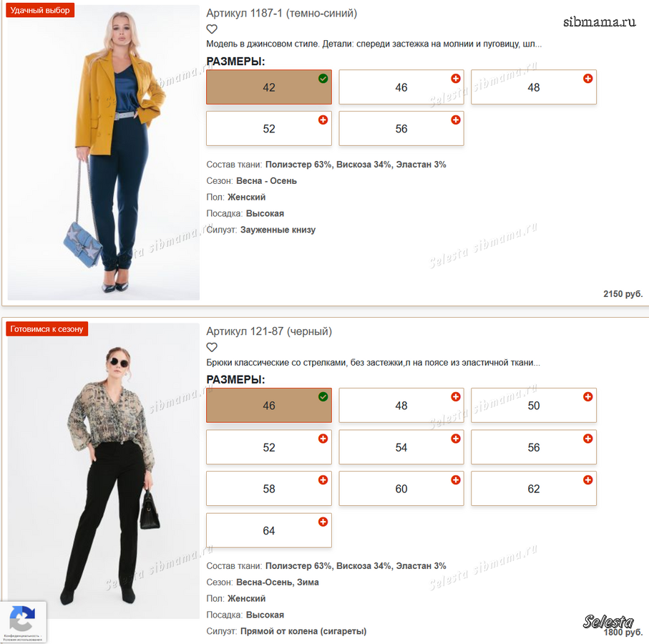Open photo of model in black trousers
This screenshot has width=649, height=644.
[104, 471]
